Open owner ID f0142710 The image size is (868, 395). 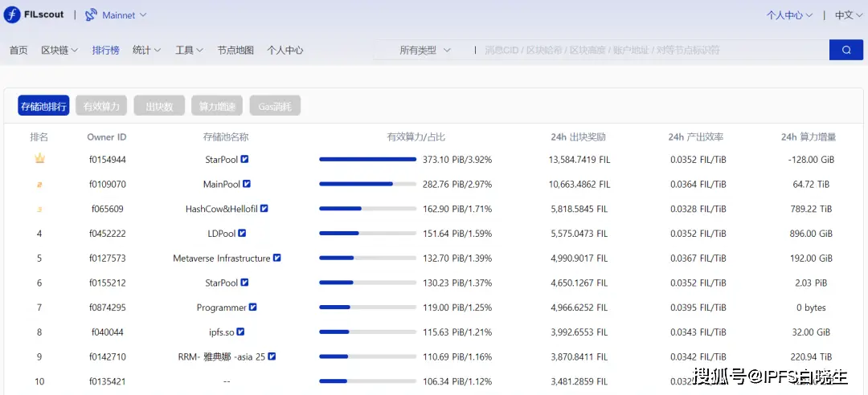[x=108, y=356]
